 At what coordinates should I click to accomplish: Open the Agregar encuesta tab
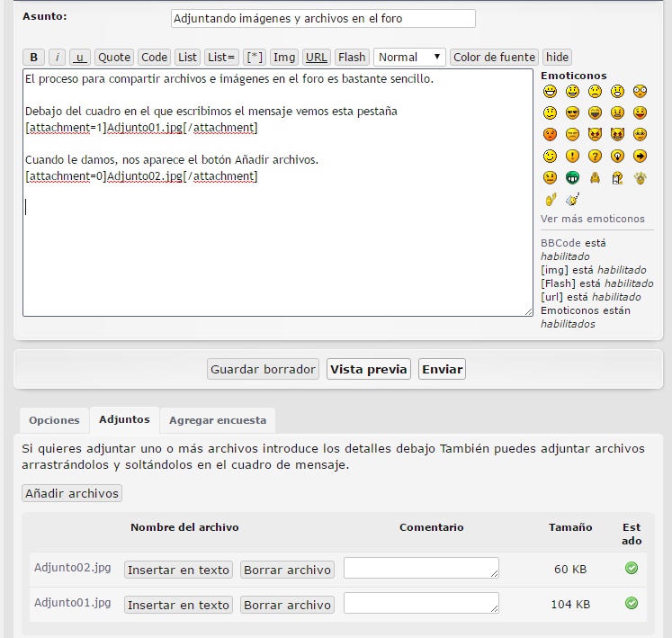[218, 420]
